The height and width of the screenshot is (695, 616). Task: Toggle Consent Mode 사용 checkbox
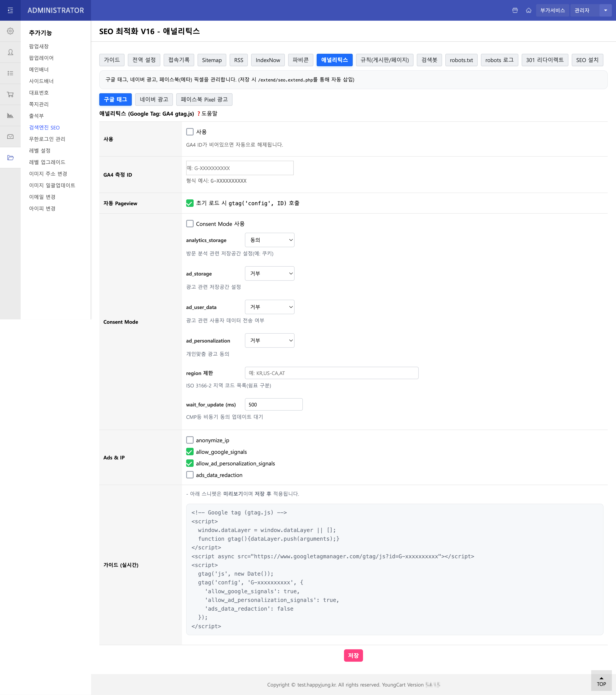coord(190,224)
